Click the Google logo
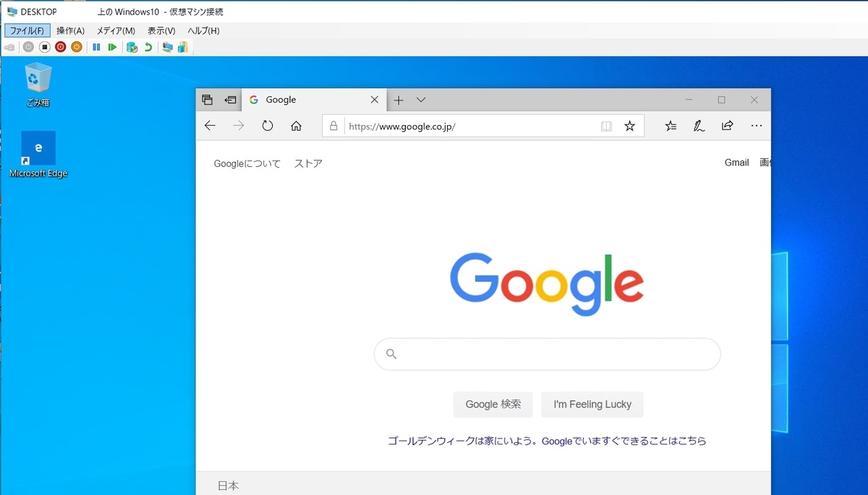Screen dimensions: 868x495 [547, 284]
